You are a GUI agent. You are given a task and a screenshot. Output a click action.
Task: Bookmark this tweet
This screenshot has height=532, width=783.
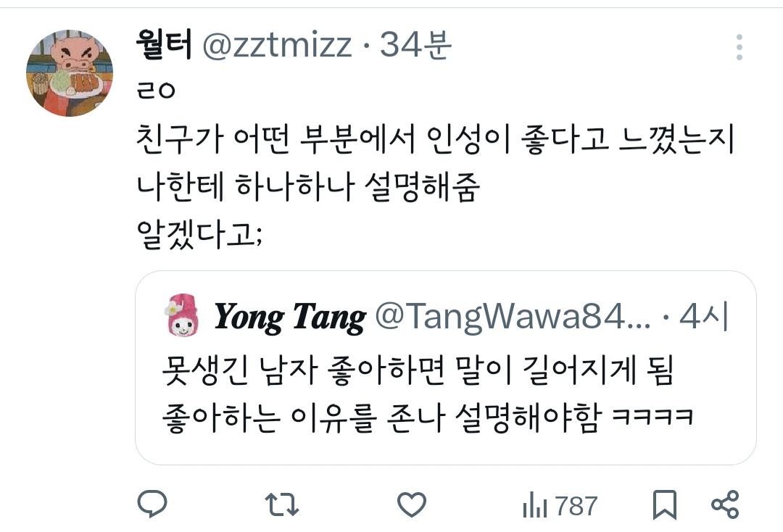click(x=665, y=504)
